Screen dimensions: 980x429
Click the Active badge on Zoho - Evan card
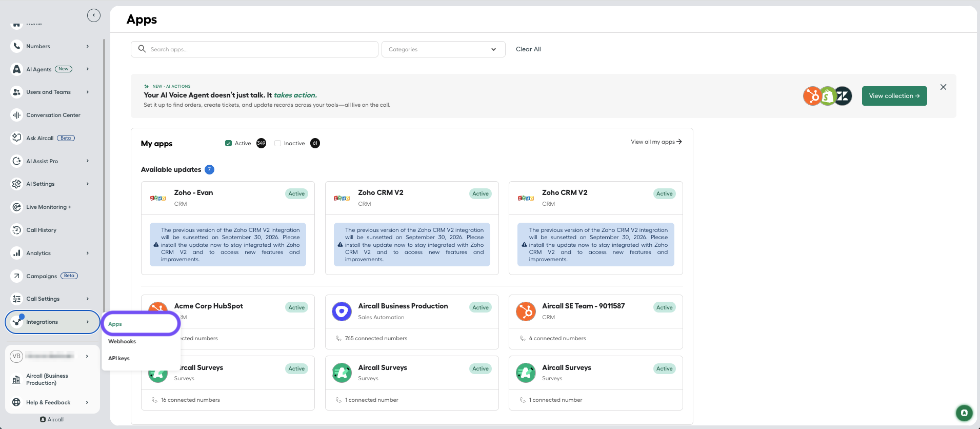pos(296,193)
